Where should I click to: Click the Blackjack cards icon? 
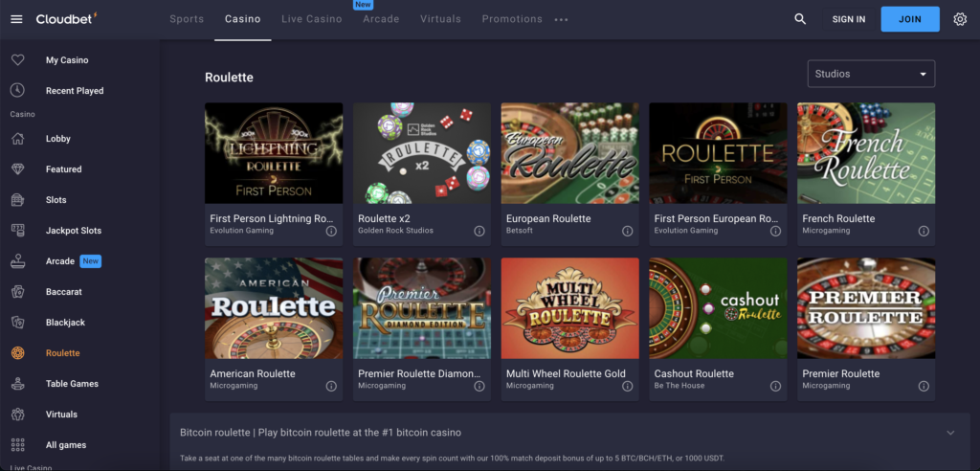[17, 323]
